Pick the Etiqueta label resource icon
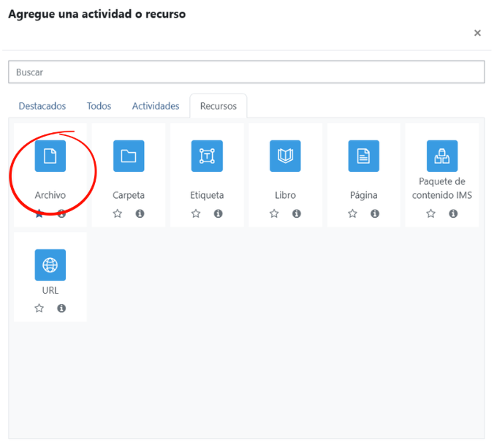 [207, 156]
